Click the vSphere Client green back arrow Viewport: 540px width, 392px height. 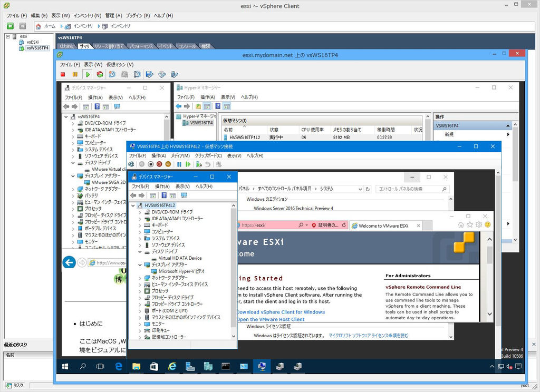click(11, 26)
